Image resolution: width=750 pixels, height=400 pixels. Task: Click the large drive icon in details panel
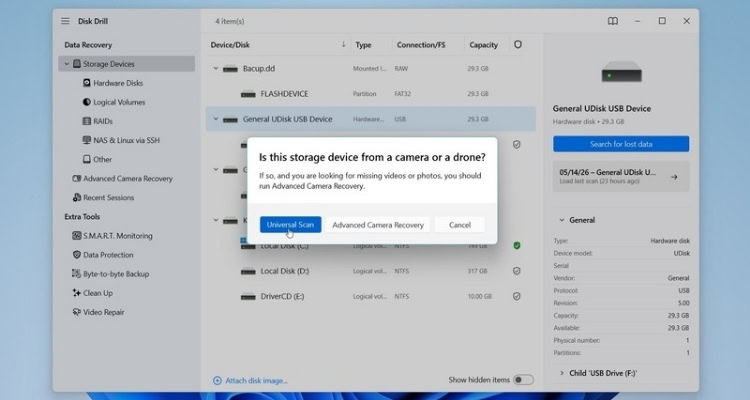(x=621, y=72)
